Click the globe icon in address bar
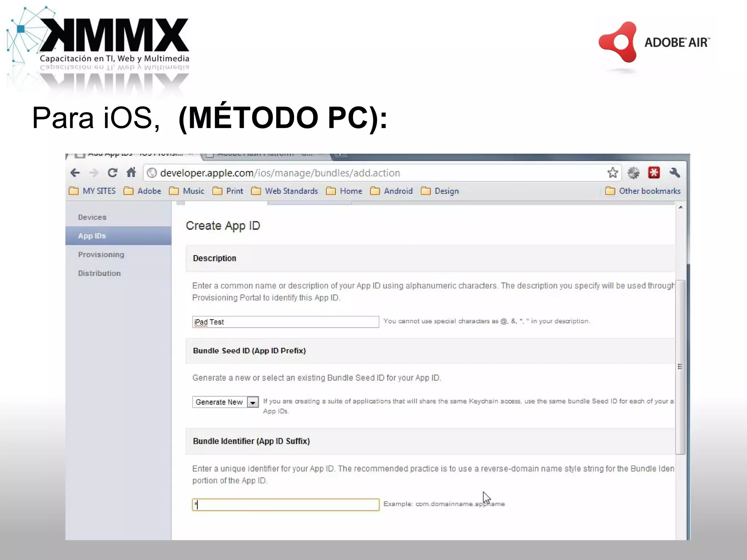 (x=152, y=173)
